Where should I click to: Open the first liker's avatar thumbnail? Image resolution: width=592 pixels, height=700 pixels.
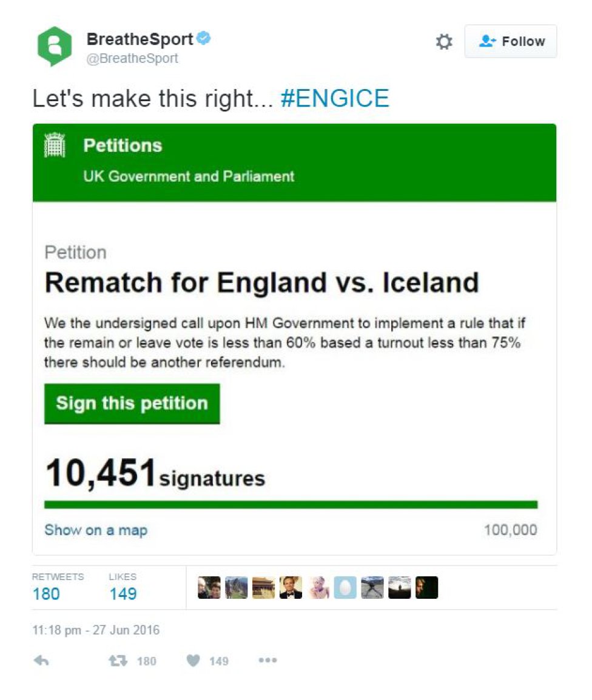[x=209, y=587]
